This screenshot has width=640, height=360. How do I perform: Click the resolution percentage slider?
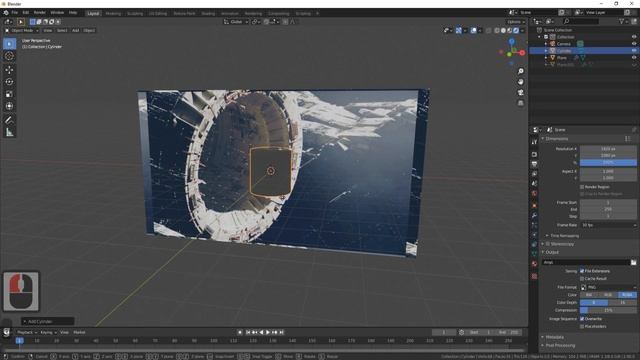tap(608, 162)
